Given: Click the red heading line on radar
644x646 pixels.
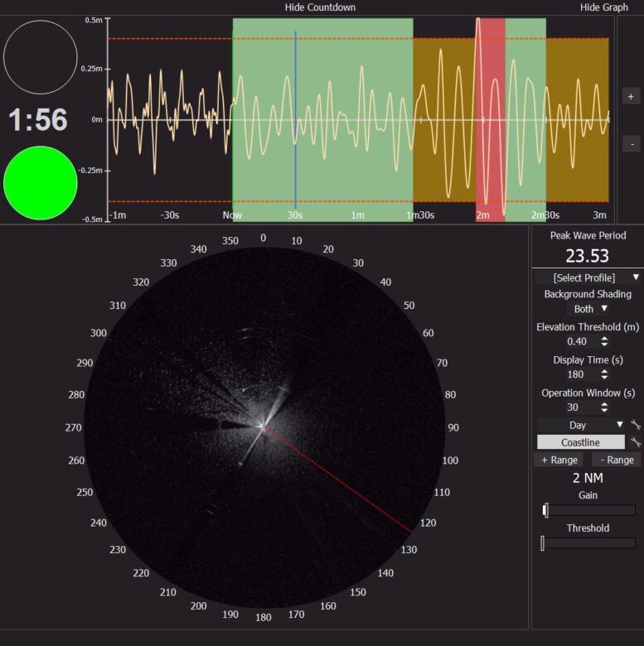Looking at the screenshot, I should point(337,480).
